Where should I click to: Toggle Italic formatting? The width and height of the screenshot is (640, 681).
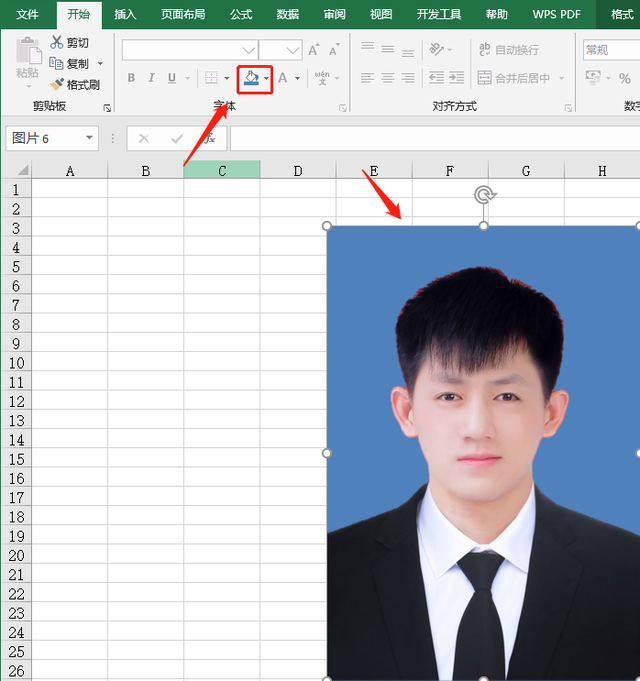(151, 78)
